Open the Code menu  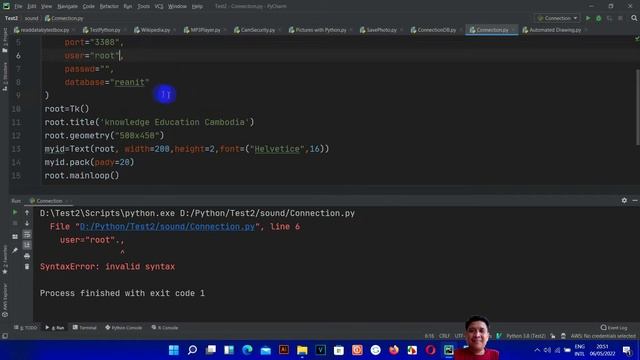89,6
